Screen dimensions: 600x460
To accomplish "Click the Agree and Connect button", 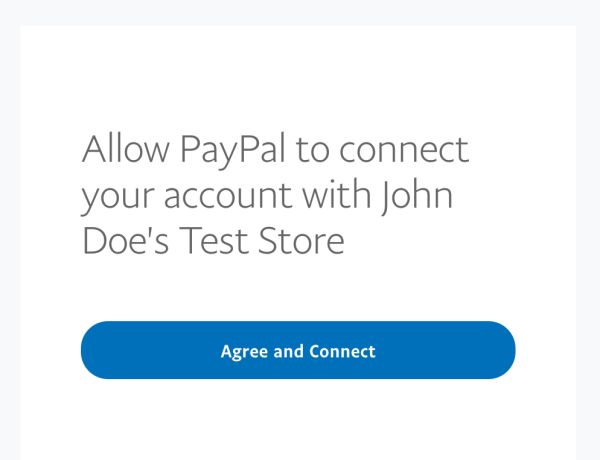I will click(x=298, y=350).
